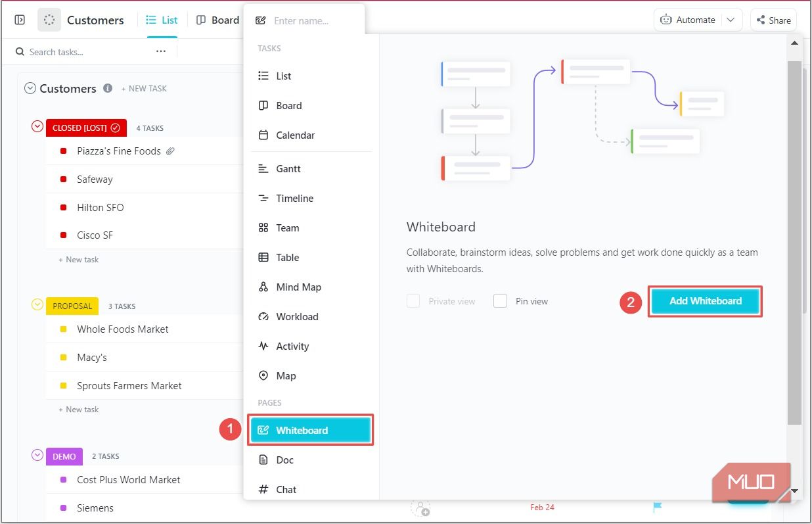Click the red status square for Safeway

64,179
